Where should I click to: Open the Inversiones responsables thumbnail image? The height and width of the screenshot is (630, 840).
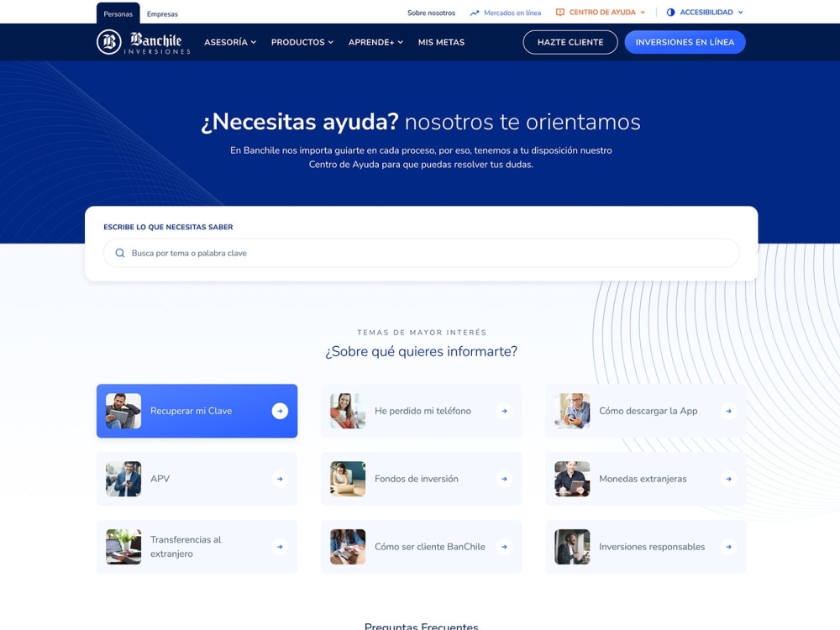point(572,547)
